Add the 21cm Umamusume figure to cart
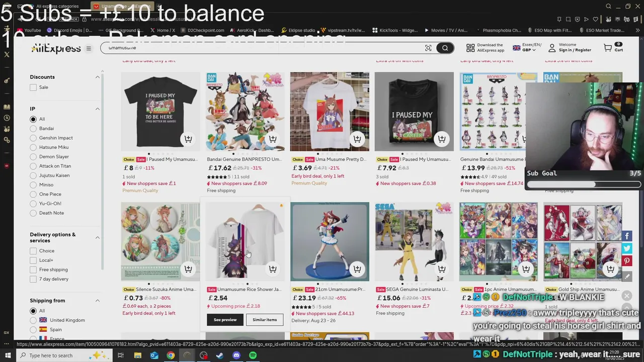 357,269
